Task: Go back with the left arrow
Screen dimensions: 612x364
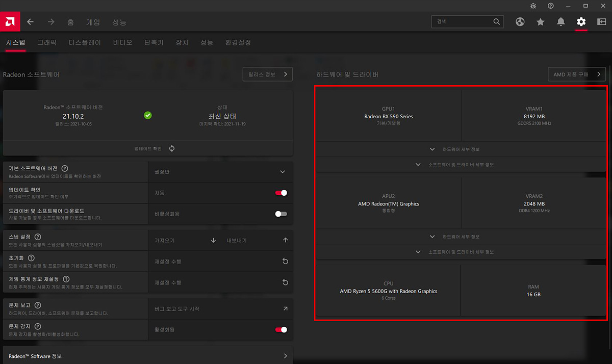Action: 31,22
